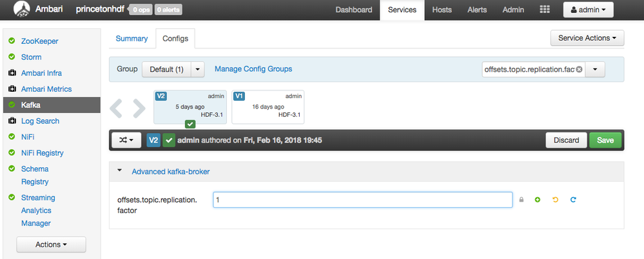Viewport: 644px width, 259px height.
Task: Click the Save button
Action: (x=605, y=140)
